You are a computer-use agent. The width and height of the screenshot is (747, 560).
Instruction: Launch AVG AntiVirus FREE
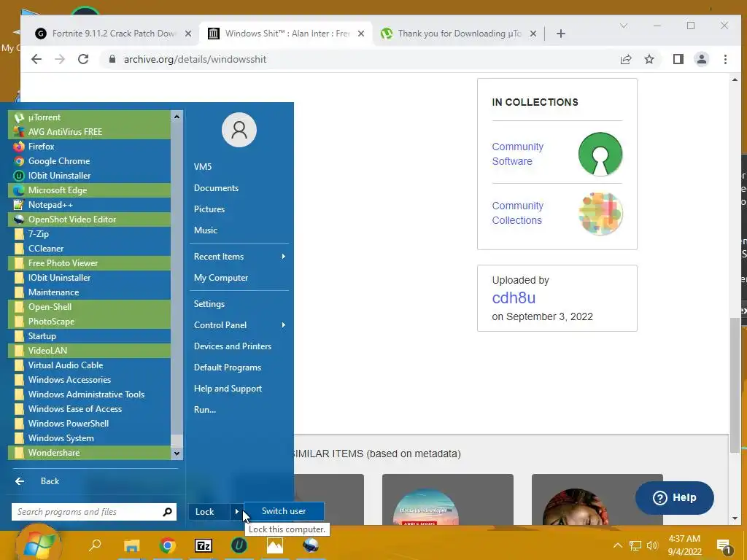tap(89, 132)
